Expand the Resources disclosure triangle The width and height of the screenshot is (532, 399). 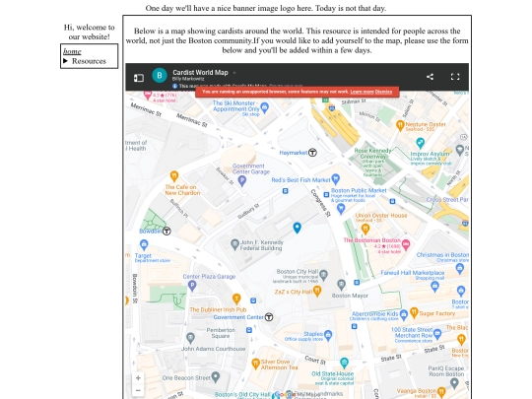pyautogui.click(x=65, y=61)
